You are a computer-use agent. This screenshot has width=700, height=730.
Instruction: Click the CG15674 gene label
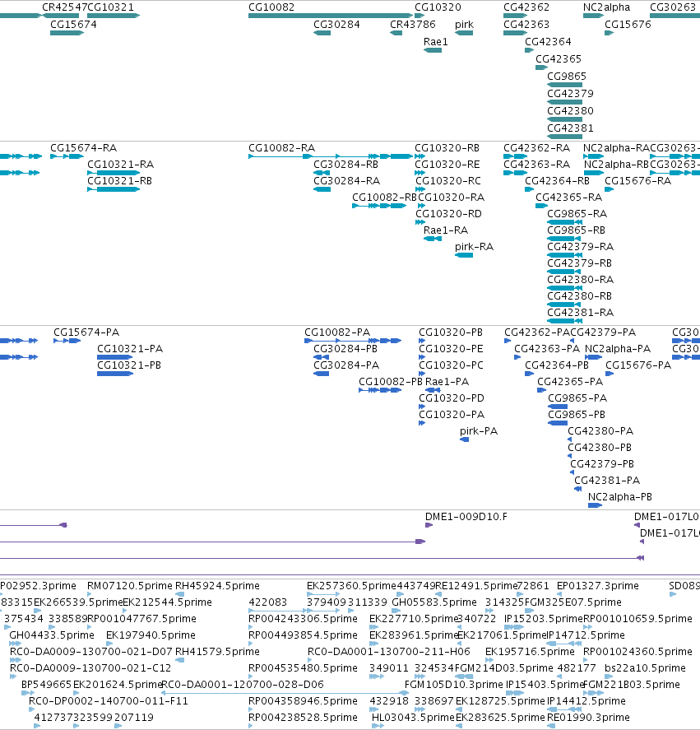(73, 25)
